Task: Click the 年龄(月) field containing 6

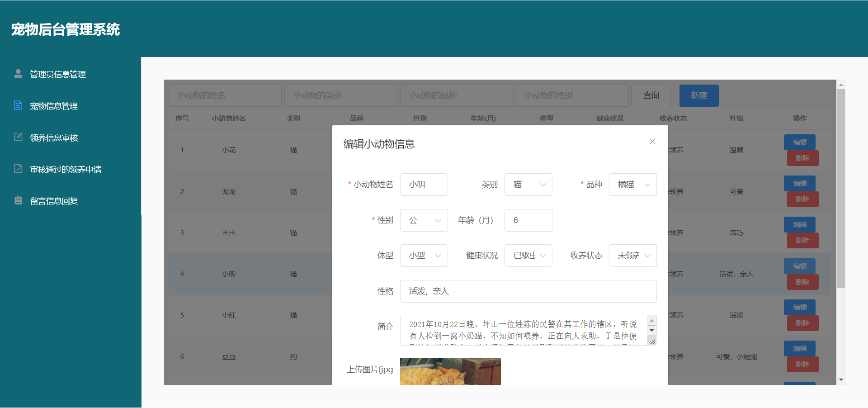Action: (528, 220)
